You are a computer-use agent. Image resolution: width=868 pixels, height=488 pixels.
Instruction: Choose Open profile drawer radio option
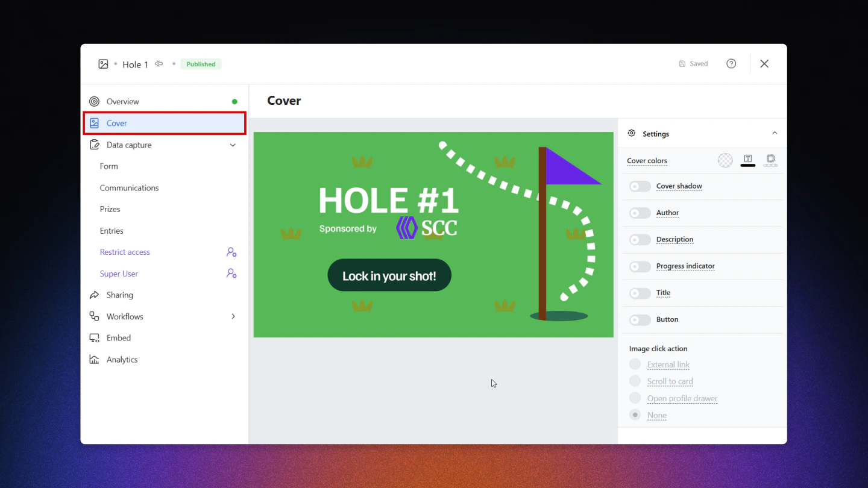click(x=635, y=398)
